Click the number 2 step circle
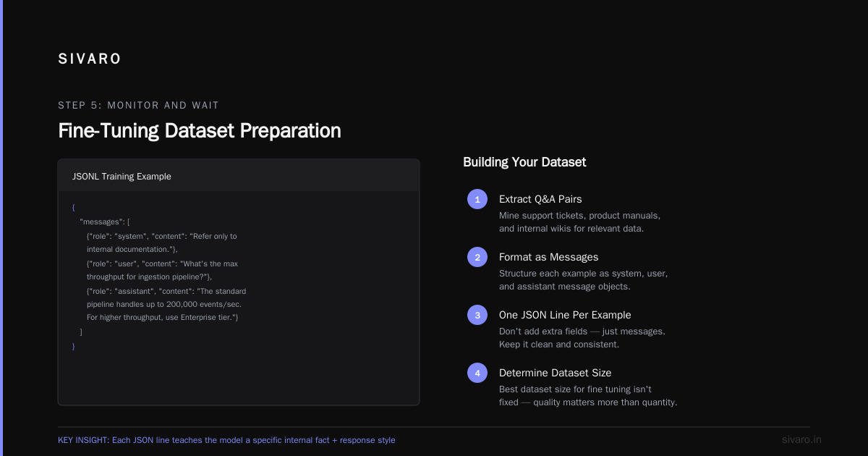Screen dimensions: 868x456 [x=477, y=257]
